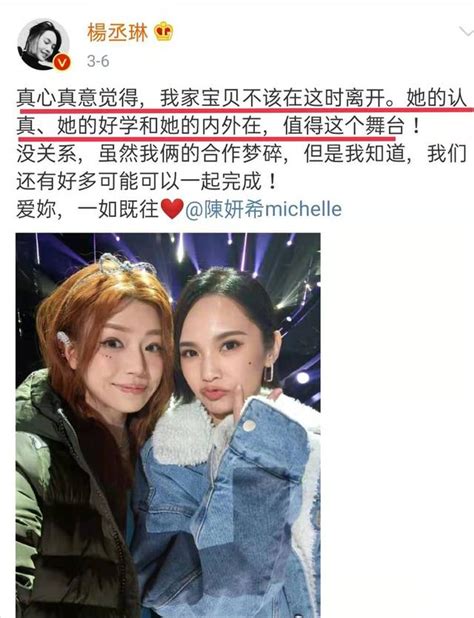Open 楊丞琳's profile avatar picture
The image size is (474, 618).
tap(43, 44)
